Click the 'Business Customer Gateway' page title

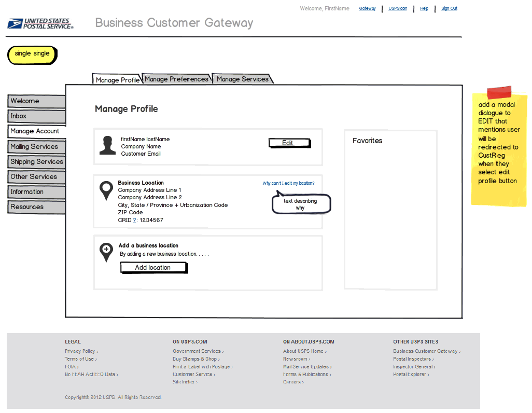pos(174,23)
